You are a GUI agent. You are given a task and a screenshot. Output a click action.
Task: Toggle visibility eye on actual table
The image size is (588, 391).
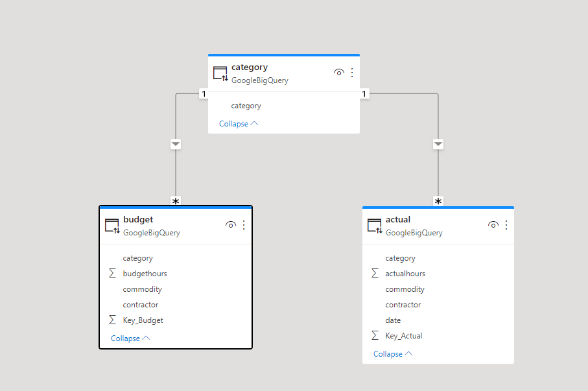tap(493, 225)
